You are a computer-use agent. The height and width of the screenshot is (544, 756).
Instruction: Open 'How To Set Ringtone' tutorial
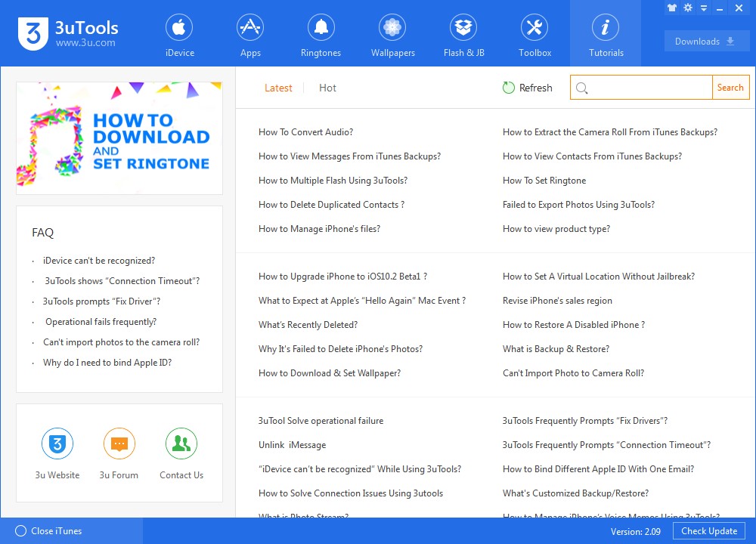tap(544, 181)
